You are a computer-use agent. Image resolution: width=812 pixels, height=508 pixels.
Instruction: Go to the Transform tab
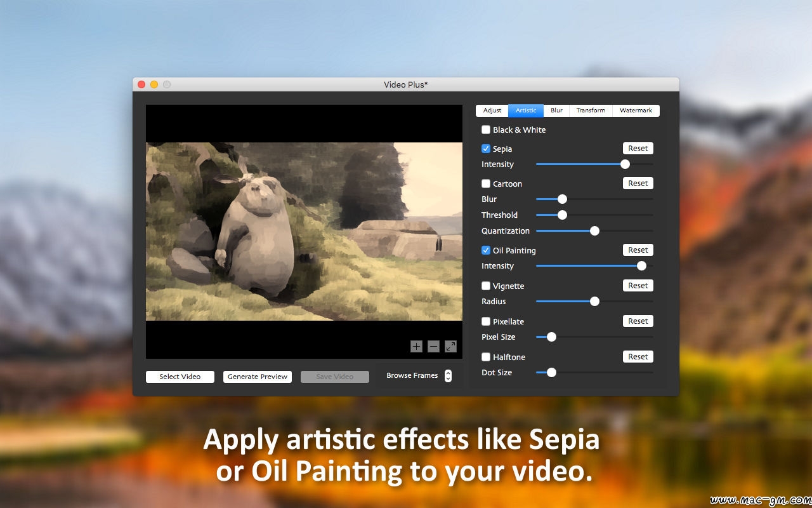591,110
